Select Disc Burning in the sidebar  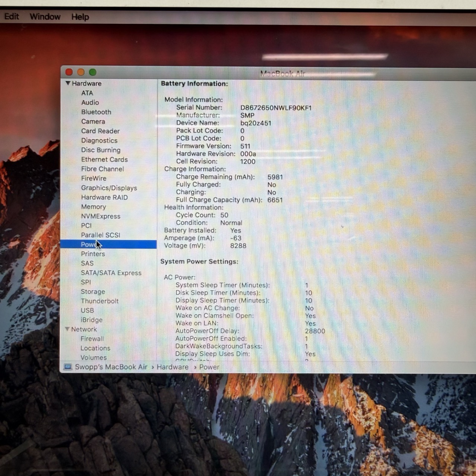[x=101, y=150]
